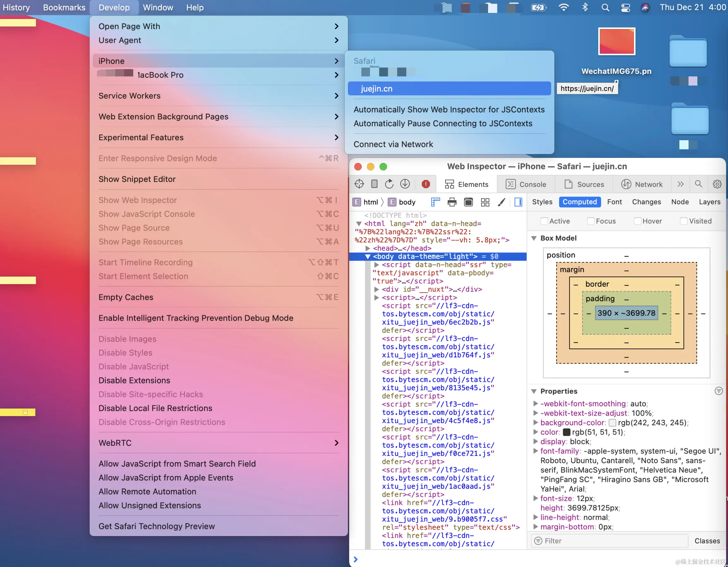Toggle Allow Remote Automation

(x=219, y=491)
